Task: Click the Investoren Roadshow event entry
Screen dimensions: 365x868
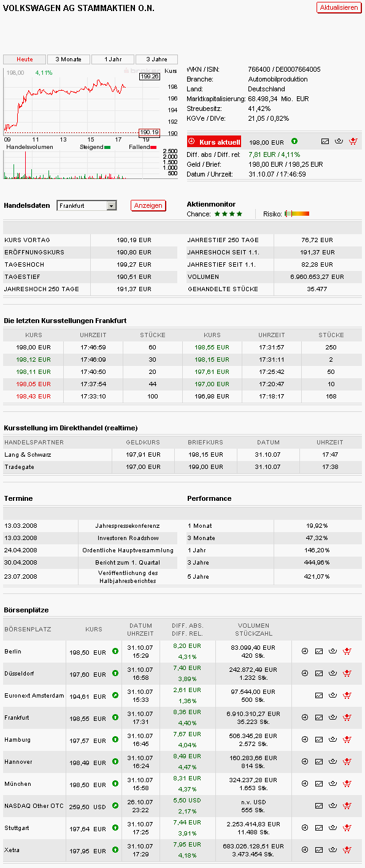Action: (128, 538)
